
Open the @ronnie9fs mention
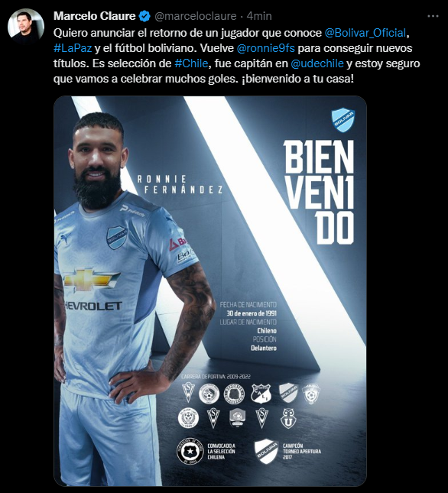pos(265,48)
